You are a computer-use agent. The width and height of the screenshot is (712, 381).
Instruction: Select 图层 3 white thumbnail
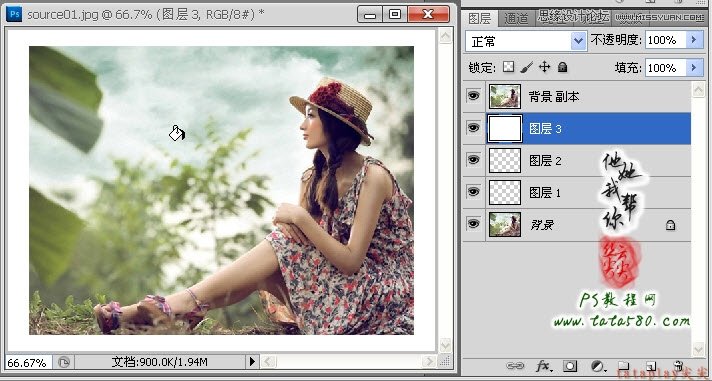(505, 129)
